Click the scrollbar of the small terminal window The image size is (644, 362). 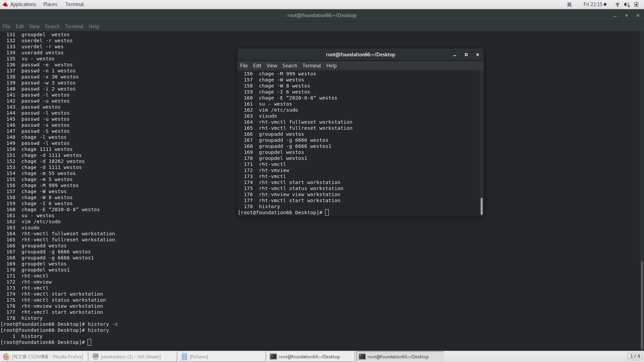coord(481,206)
